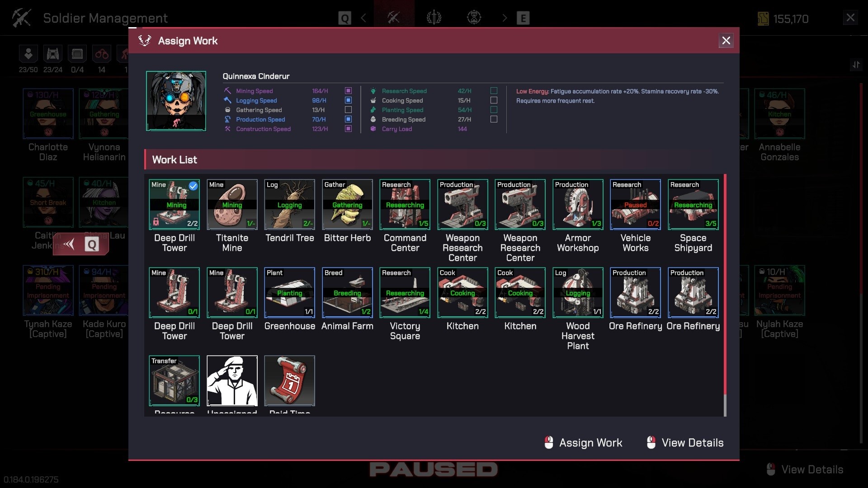Select the first Kitchen cooking tile
The image size is (868, 488).
(x=462, y=293)
